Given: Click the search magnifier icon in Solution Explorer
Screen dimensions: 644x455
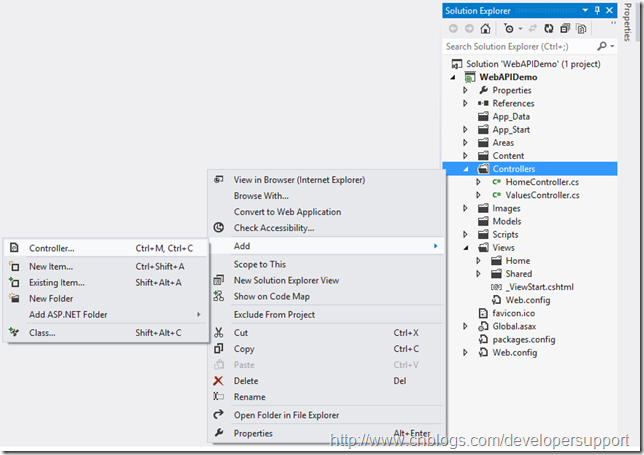Looking at the screenshot, I should 602,46.
